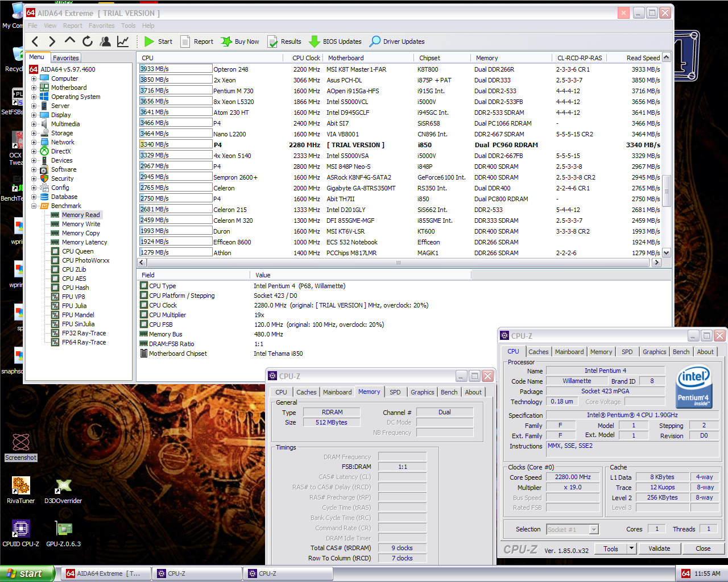Click the AIDA64 system tray icon
Image resolution: width=728 pixels, height=582 pixels.
(x=686, y=573)
